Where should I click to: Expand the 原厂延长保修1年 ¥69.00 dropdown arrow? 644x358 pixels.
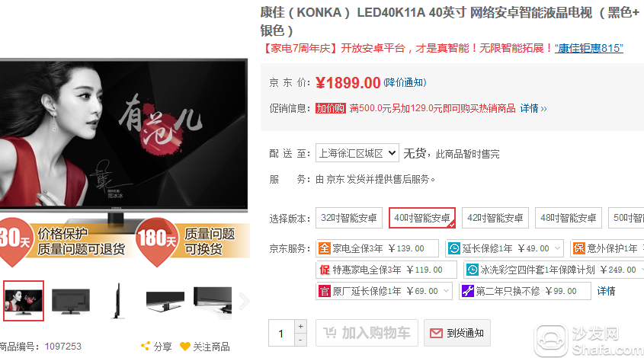click(x=446, y=291)
